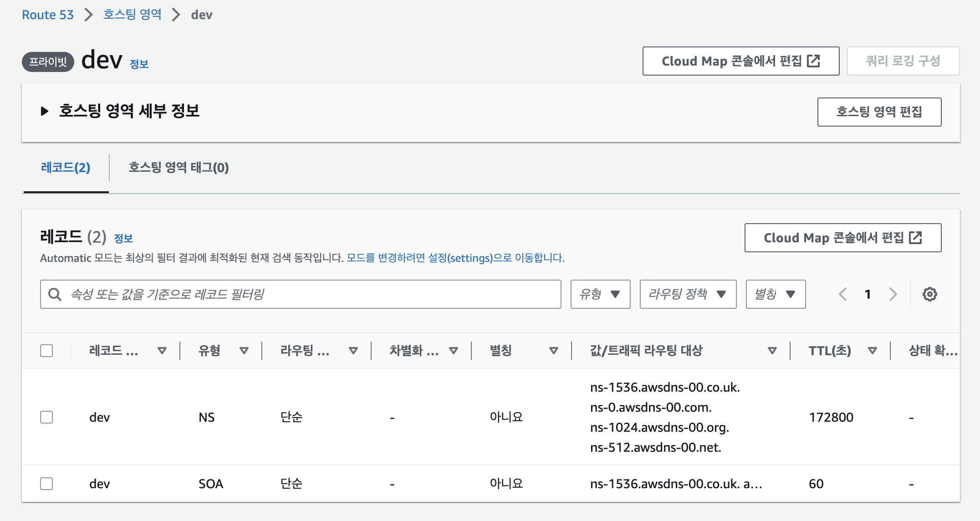Click the 호스팅 영역 편집 button

point(879,112)
